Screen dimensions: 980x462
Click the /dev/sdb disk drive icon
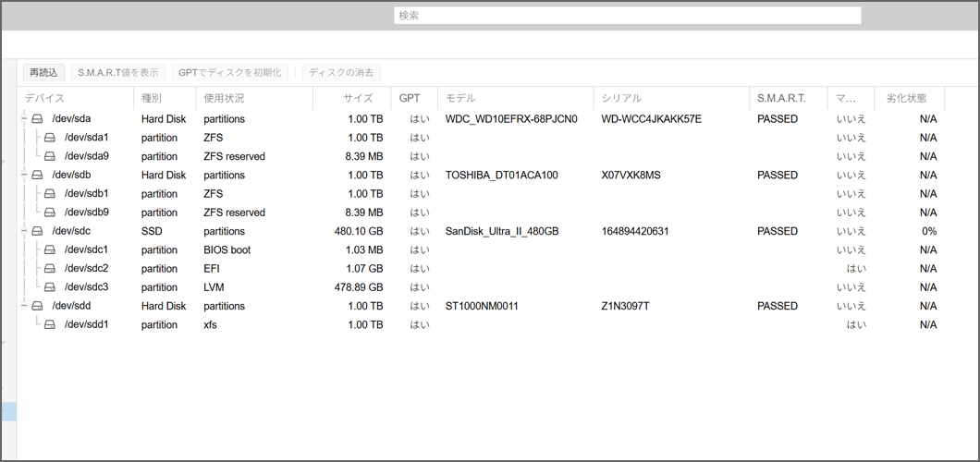pos(38,176)
